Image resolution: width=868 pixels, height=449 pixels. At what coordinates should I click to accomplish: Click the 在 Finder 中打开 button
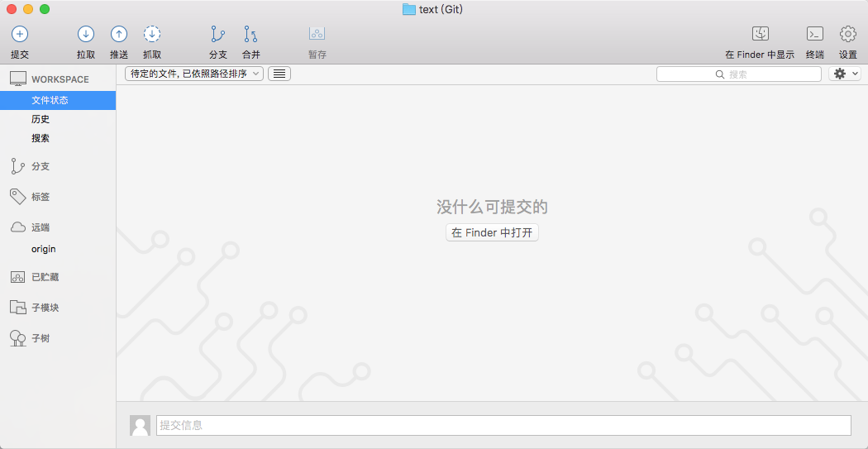(492, 232)
